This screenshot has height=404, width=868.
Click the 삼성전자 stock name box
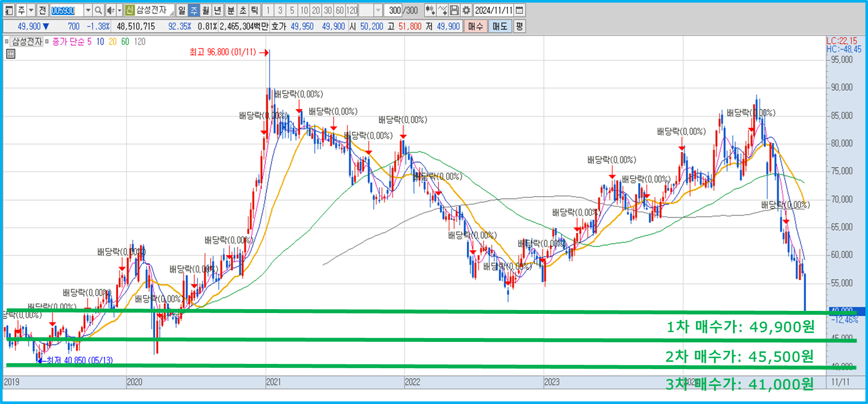click(x=155, y=10)
